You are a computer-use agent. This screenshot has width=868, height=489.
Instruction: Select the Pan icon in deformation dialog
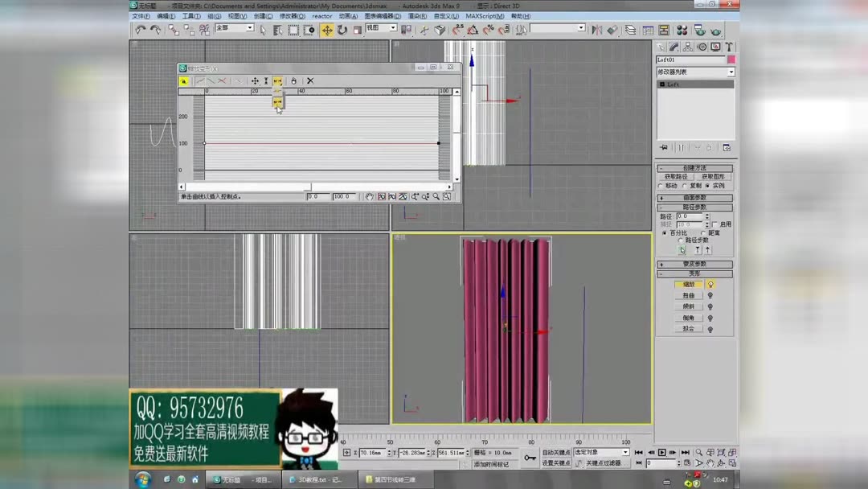point(368,195)
